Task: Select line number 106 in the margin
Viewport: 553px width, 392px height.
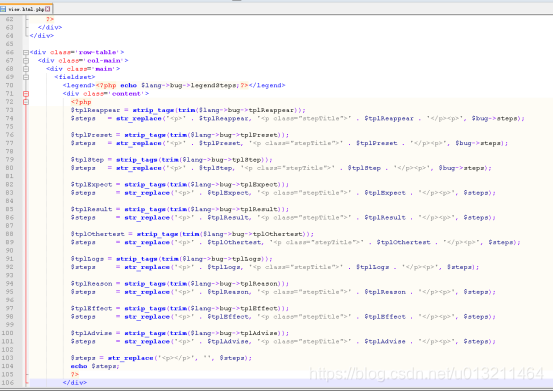Action: coord(7,382)
